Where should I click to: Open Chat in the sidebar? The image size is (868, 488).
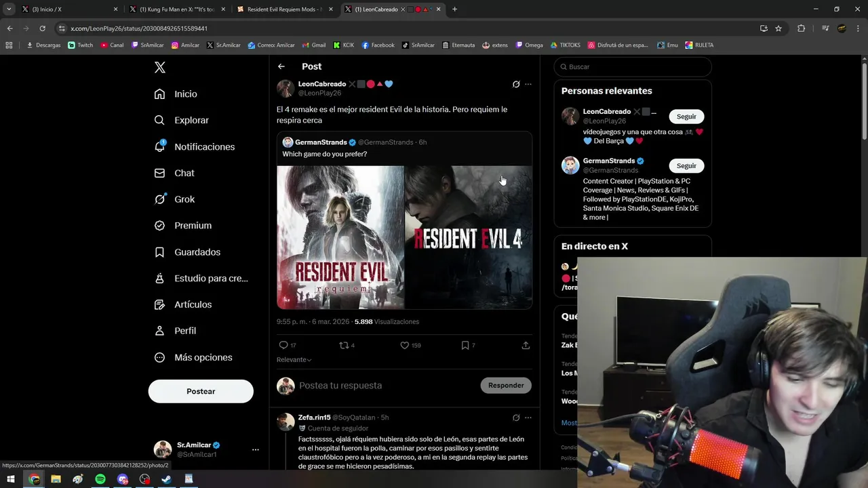(x=175, y=173)
